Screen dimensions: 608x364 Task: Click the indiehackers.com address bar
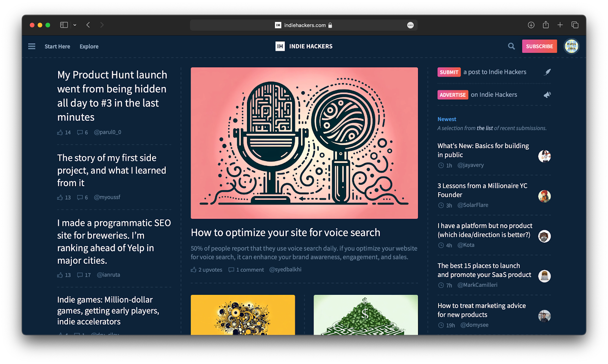[x=304, y=25]
